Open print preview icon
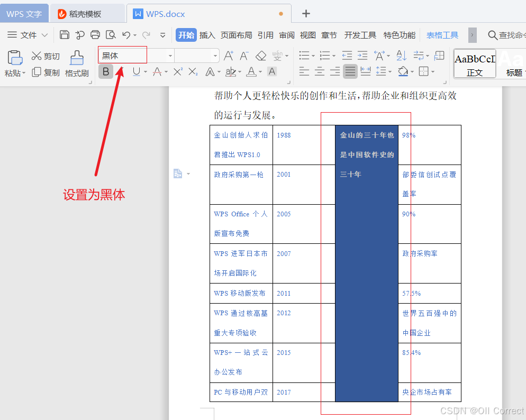 pyautogui.click(x=111, y=34)
